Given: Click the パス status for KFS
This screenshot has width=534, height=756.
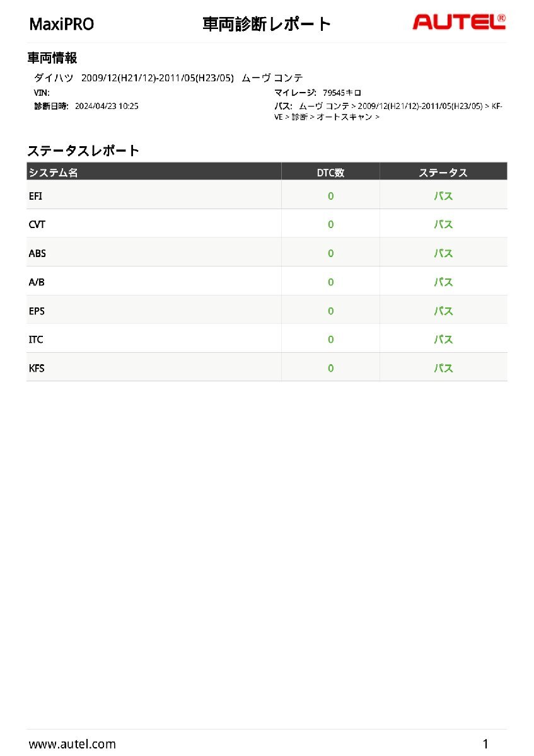Looking at the screenshot, I should click(443, 369).
